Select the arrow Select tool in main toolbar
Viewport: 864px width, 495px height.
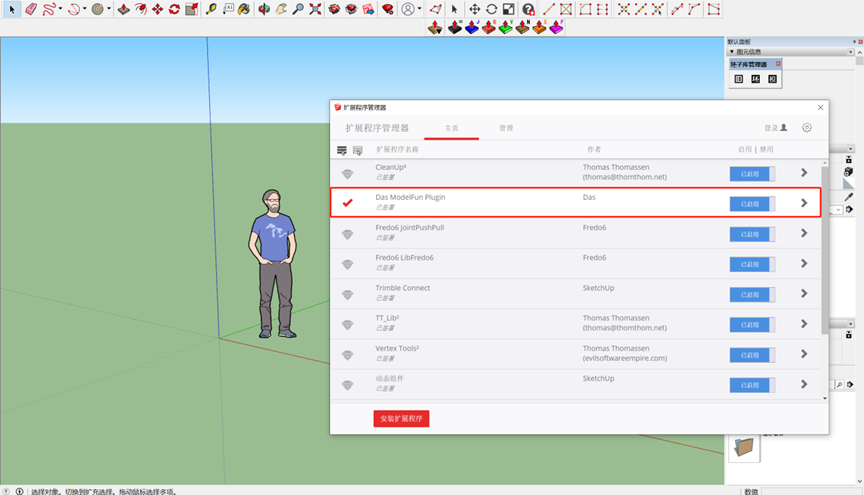pos(12,9)
